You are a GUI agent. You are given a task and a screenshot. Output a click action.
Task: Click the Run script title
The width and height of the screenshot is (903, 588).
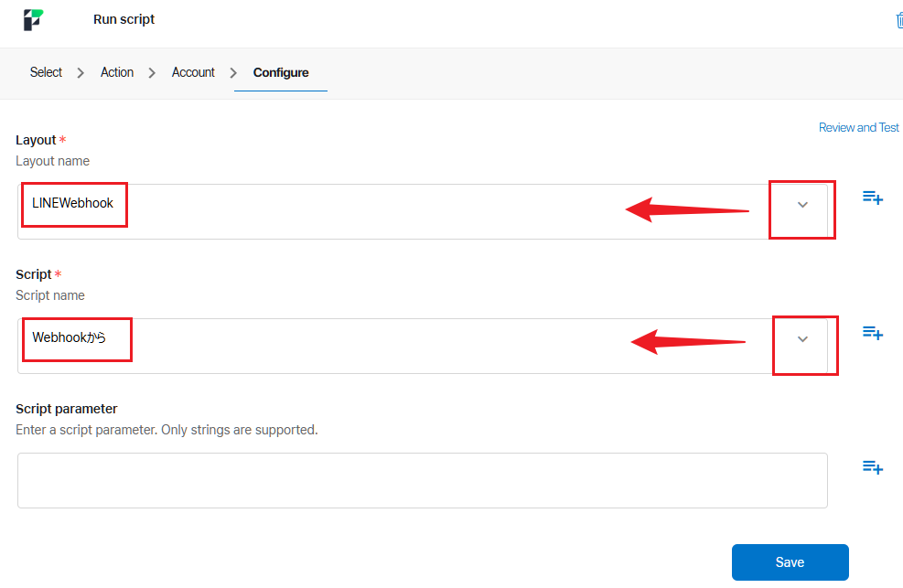(x=124, y=18)
